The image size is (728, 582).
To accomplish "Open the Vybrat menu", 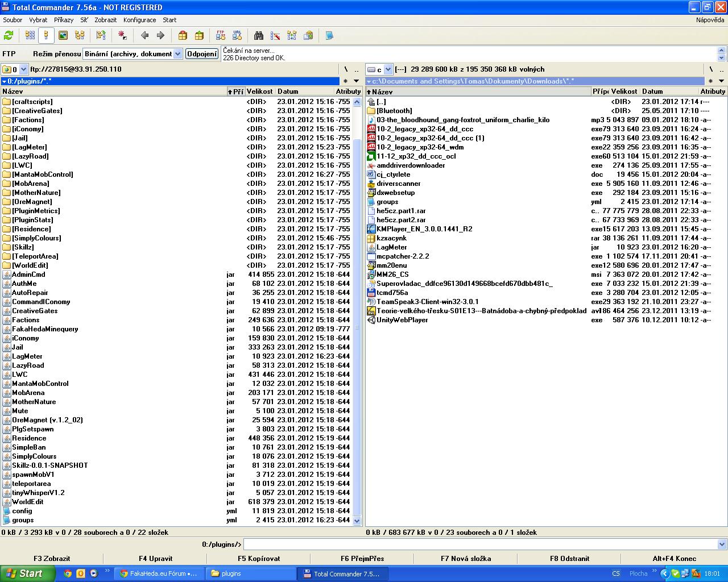I will pyautogui.click(x=38, y=20).
